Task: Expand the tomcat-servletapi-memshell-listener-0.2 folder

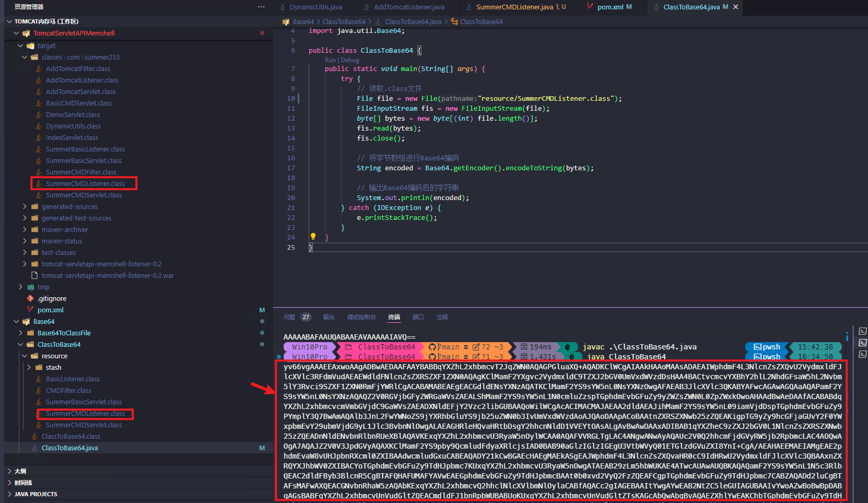Action: [x=25, y=264]
